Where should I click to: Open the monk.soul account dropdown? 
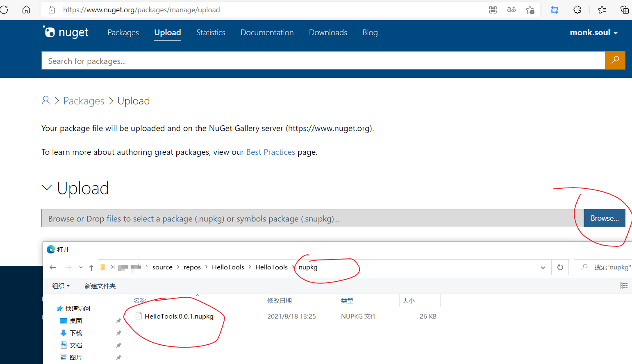pyautogui.click(x=593, y=33)
